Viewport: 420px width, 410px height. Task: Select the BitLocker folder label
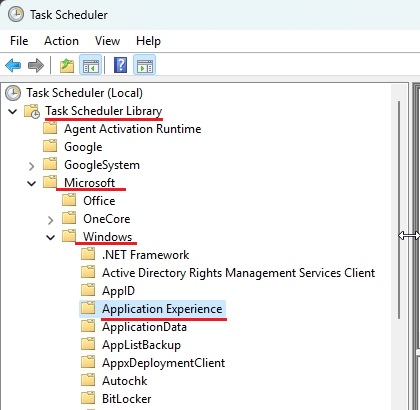tap(127, 399)
